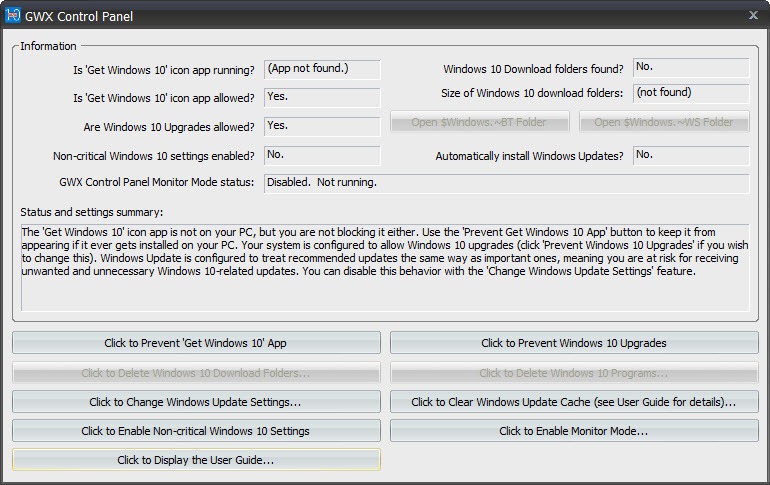Viewport: 770px width, 485px height.
Task: Display the User Guide
Action: click(196, 460)
